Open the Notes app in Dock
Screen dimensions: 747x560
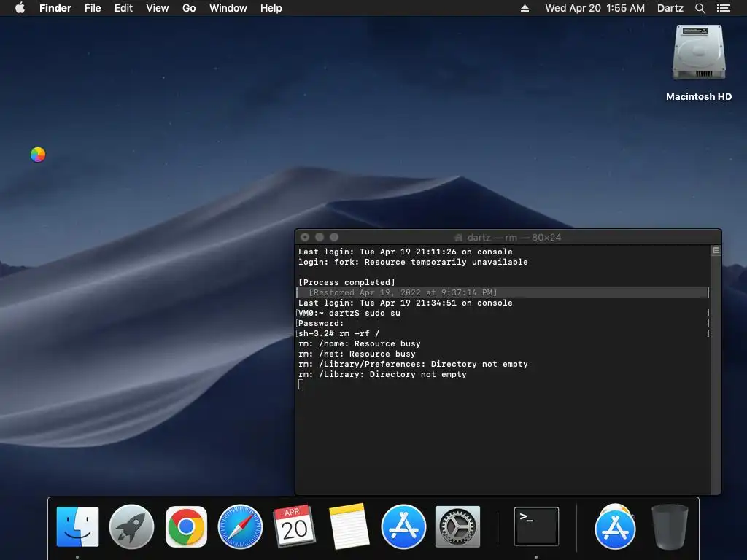(349, 526)
